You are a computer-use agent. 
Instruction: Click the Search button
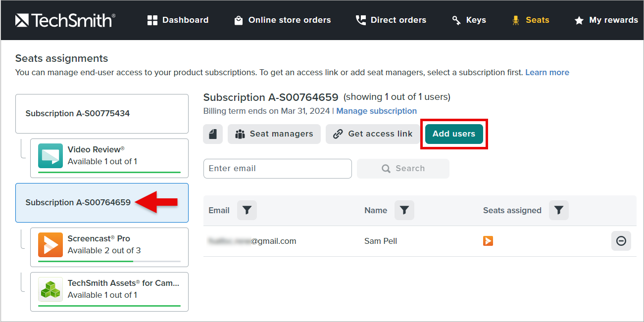click(403, 169)
